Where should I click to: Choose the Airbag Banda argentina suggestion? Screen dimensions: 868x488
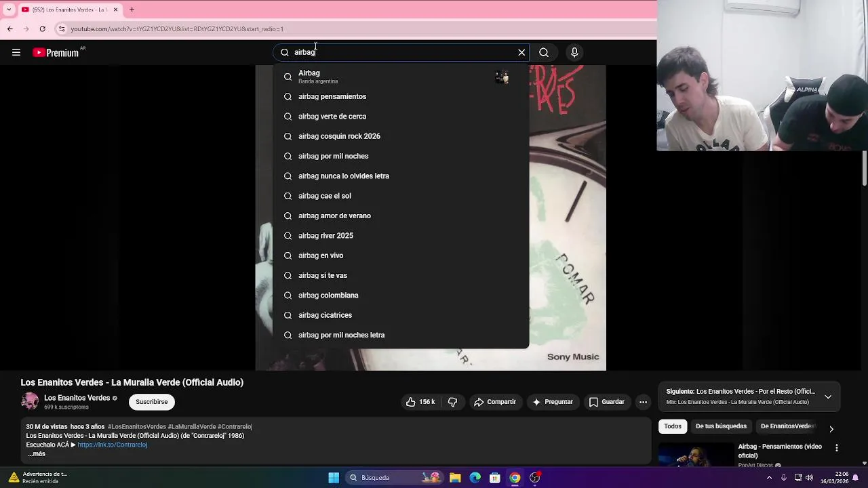coord(401,77)
